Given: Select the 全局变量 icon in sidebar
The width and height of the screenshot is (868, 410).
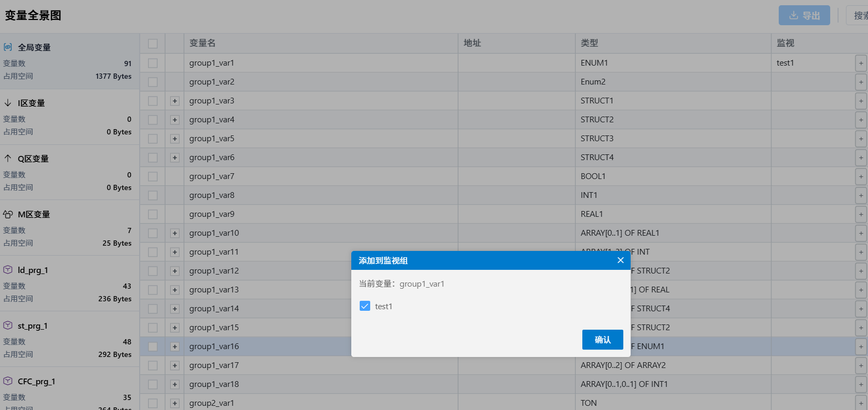Looking at the screenshot, I should (8, 47).
